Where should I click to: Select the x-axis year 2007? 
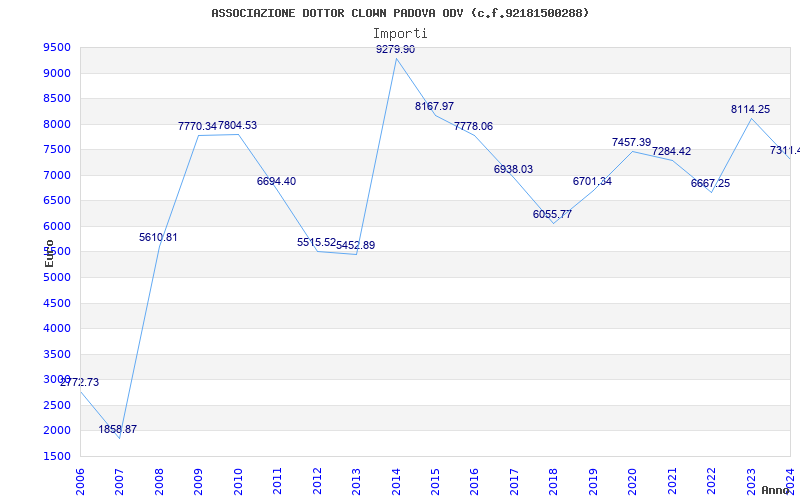[119, 481]
